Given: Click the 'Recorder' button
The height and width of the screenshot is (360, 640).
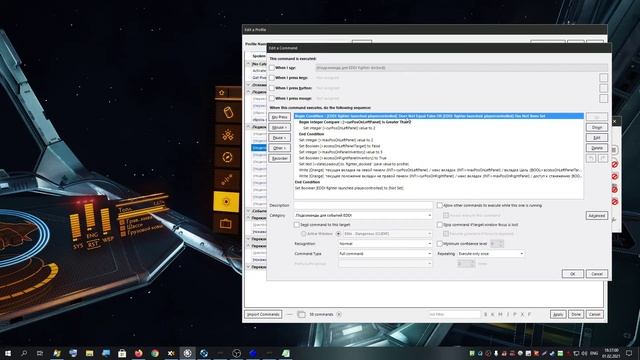Looking at the screenshot, I should pos(280,158).
